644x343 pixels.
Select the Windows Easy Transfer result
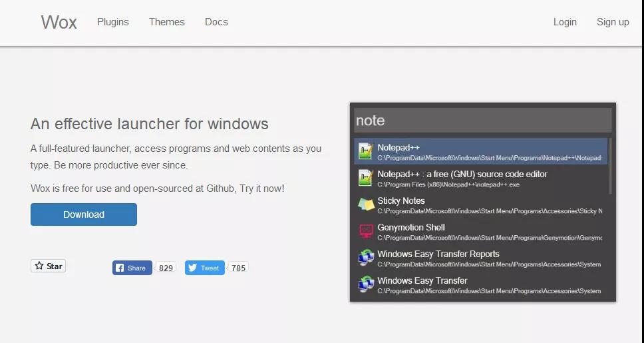point(480,285)
